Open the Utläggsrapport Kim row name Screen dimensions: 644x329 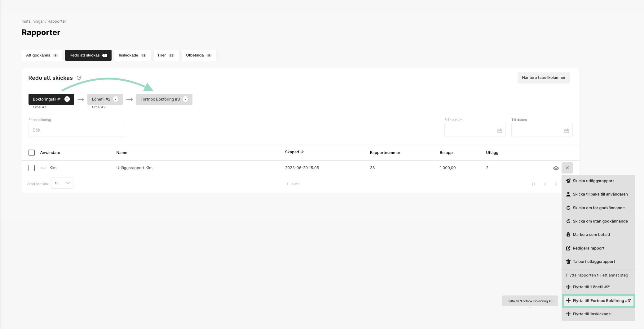[134, 168]
